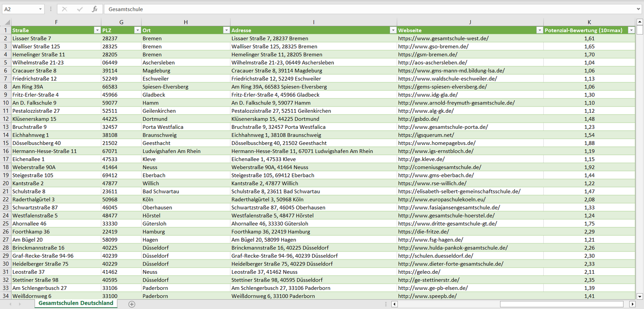Expand the Ort filter dropdown

coord(226,30)
